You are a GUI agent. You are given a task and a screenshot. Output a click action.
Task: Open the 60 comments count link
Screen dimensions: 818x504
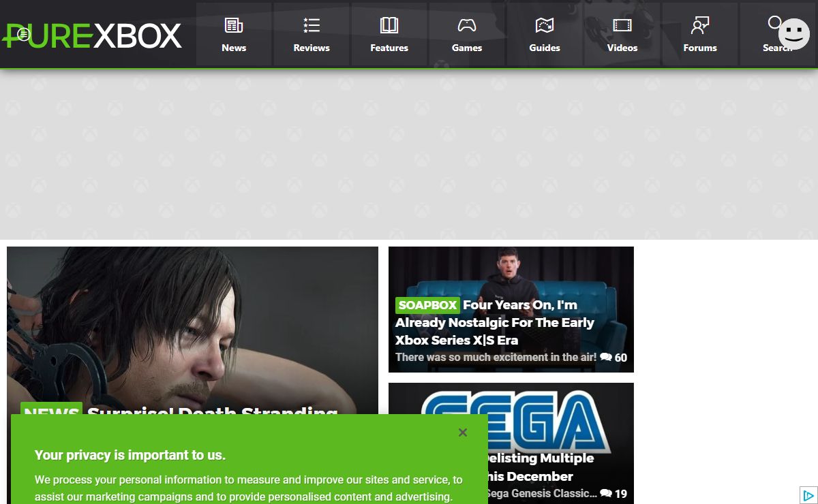click(613, 358)
